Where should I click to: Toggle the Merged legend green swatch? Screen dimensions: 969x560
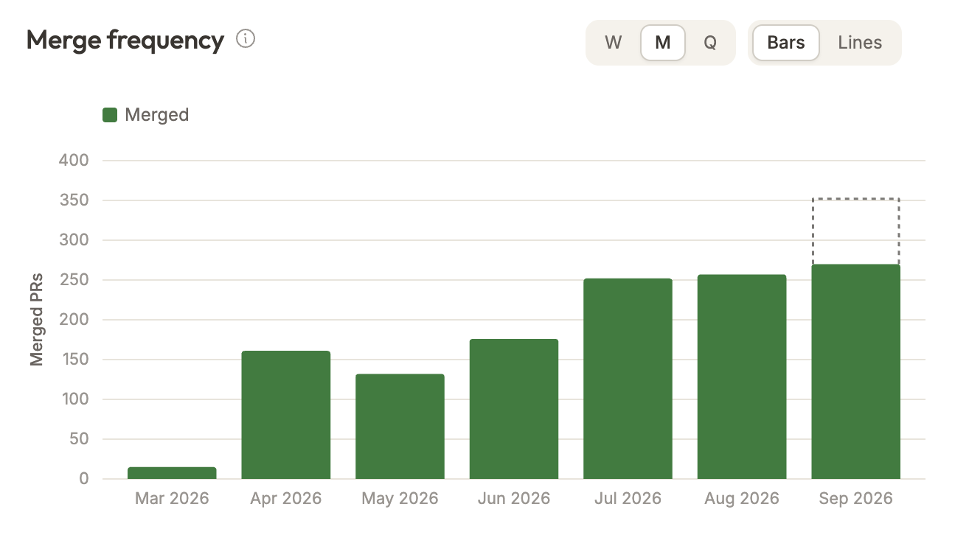tap(110, 115)
